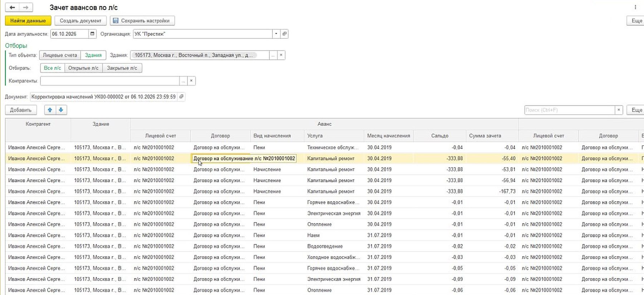Open the Документ link with the open icon

tap(181, 97)
